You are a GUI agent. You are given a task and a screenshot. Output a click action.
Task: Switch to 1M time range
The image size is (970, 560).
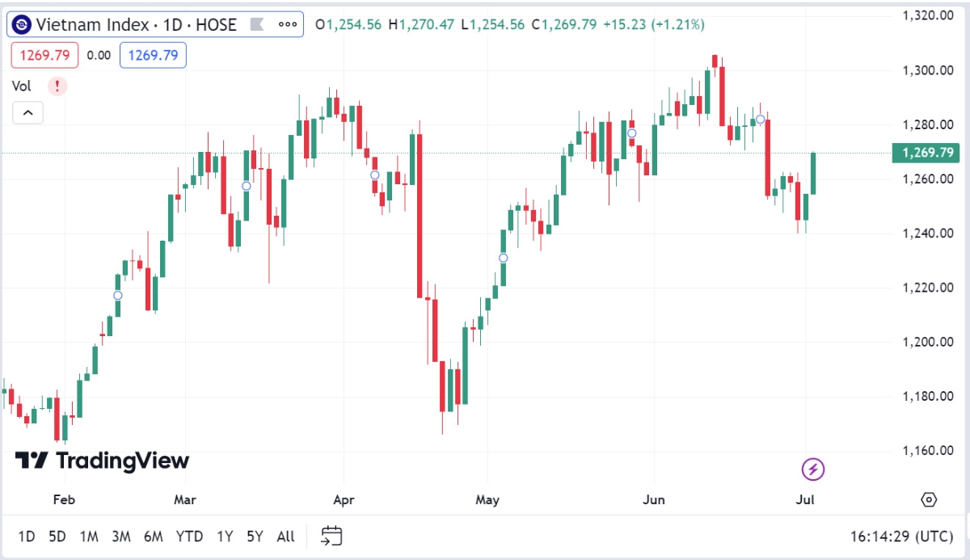click(x=89, y=536)
